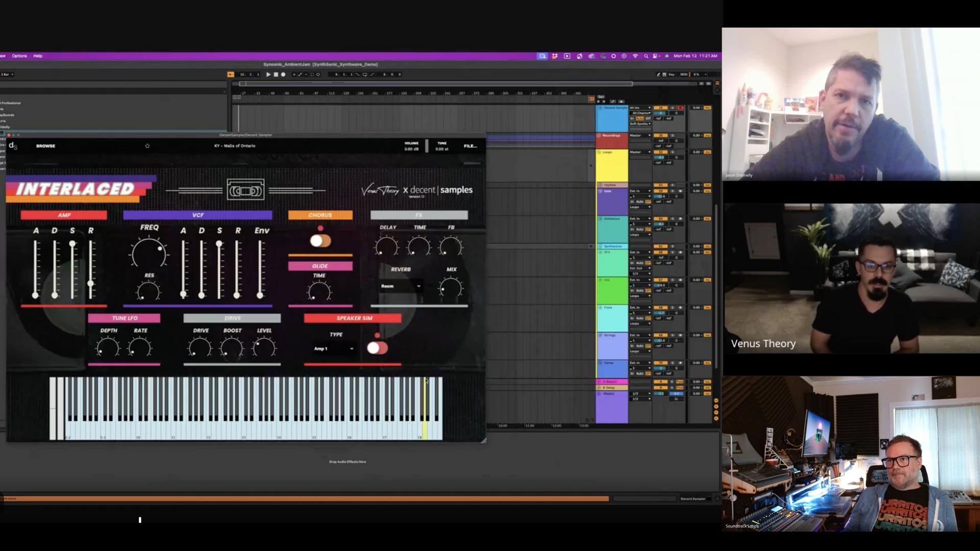Click the arrangement Record button

pyautogui.click(x=283, y=74)
